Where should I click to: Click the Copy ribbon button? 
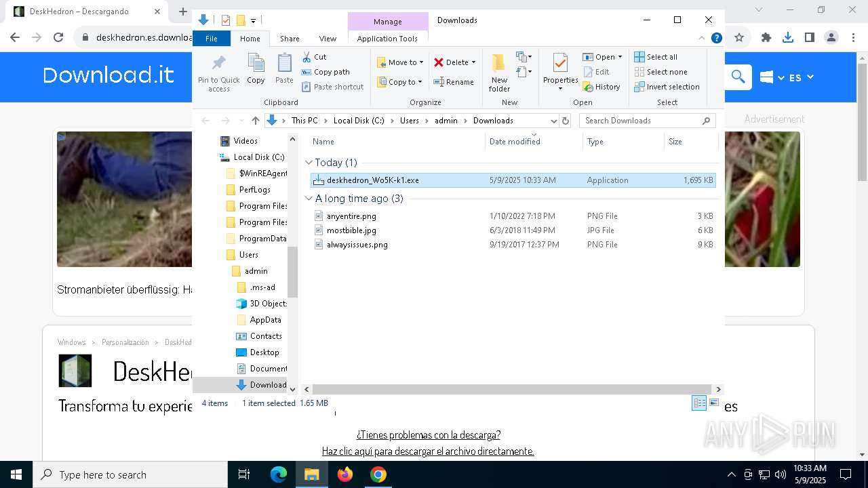[x=256, y=69]
